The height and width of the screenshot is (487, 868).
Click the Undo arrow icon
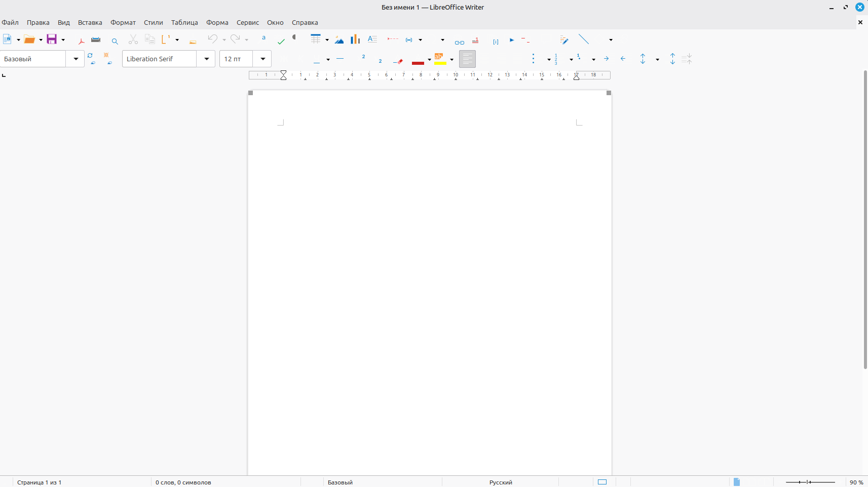coord(212,39)
